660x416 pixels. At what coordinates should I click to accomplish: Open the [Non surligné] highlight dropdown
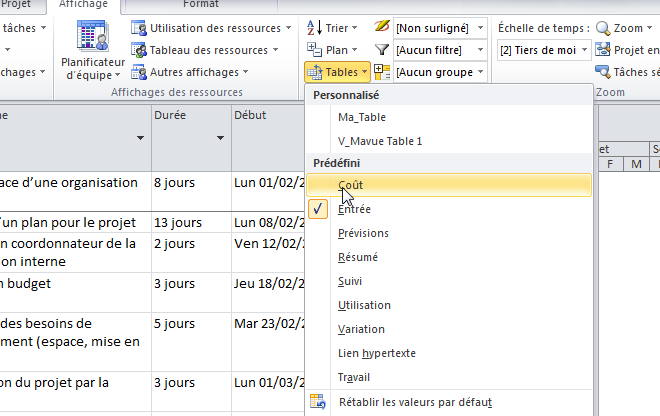point(481,28)
